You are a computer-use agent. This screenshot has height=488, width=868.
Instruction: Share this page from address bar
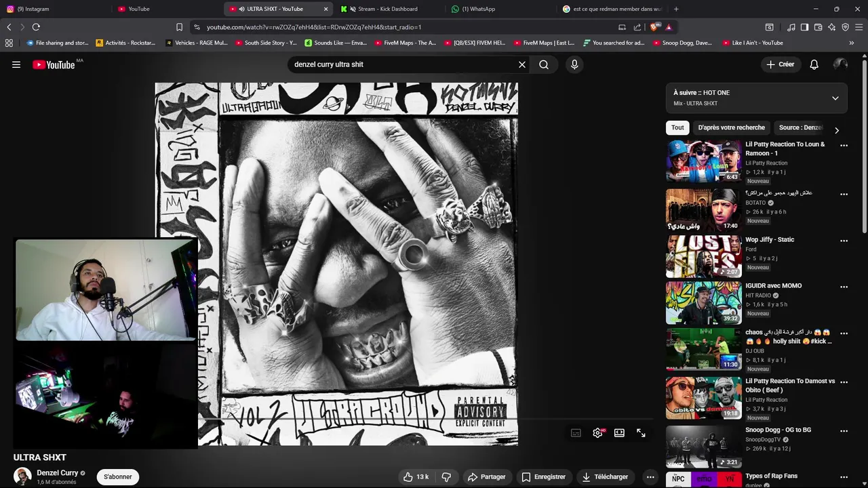[637, 27]
